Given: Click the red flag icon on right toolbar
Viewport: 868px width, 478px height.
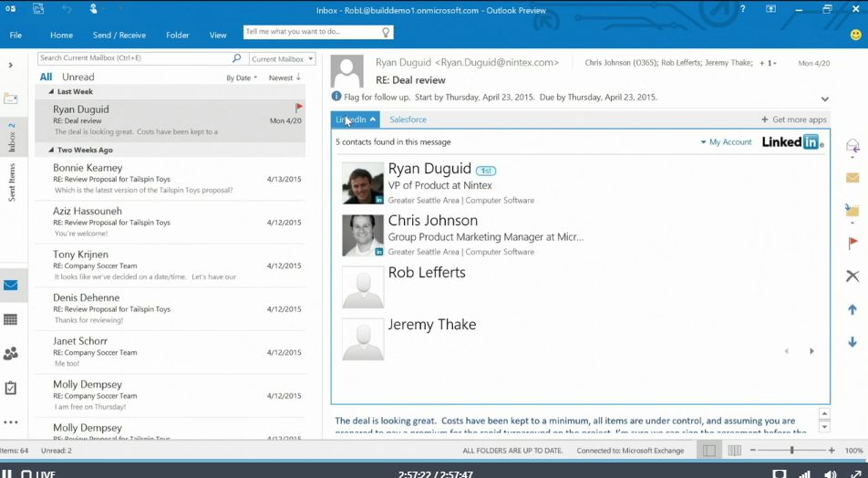Looking at the screenshot, I should pos(852,243).
